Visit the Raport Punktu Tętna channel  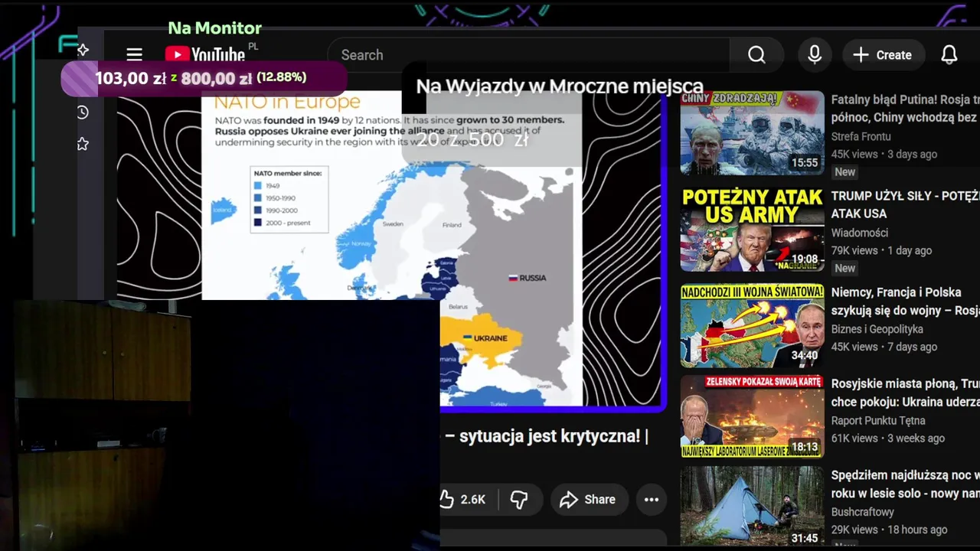click(x=878, y=420)
